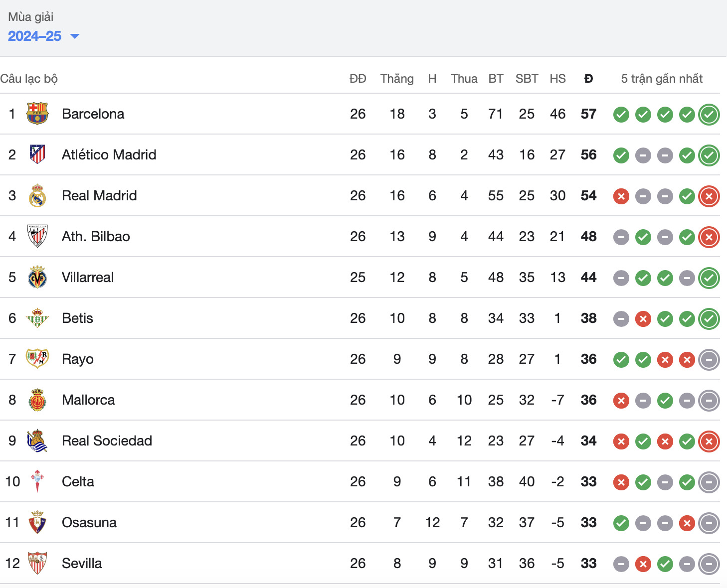Viewport: 727px width, 588px height.
Task: Click the Athletic Bilbao crest icon
Action: tap(37, 236)
